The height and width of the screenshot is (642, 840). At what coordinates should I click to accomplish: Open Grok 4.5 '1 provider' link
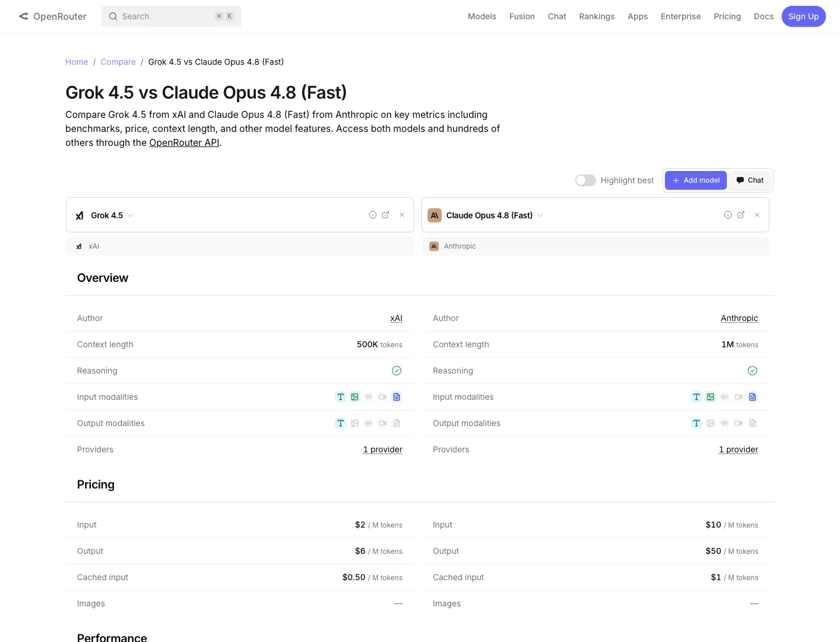pyautogui.click(x=383, y=449)
